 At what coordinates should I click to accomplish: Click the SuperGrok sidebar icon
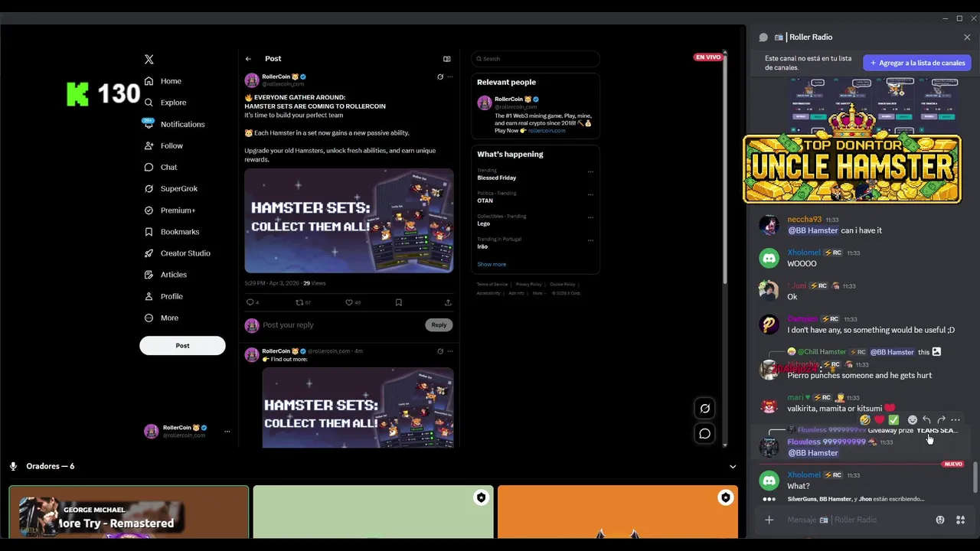click(x=149, y=188)
